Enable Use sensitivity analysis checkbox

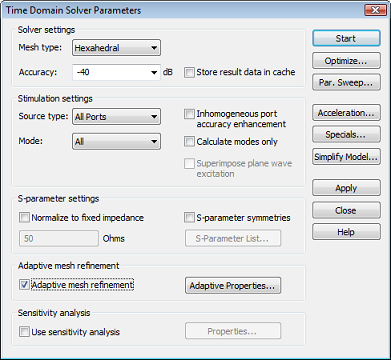24,332
